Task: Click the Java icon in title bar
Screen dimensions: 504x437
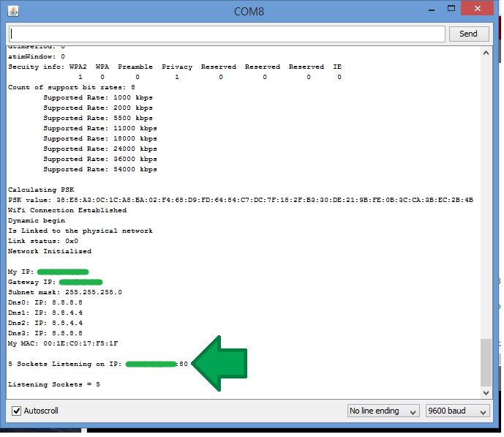Action: click(x=13, y=11)
